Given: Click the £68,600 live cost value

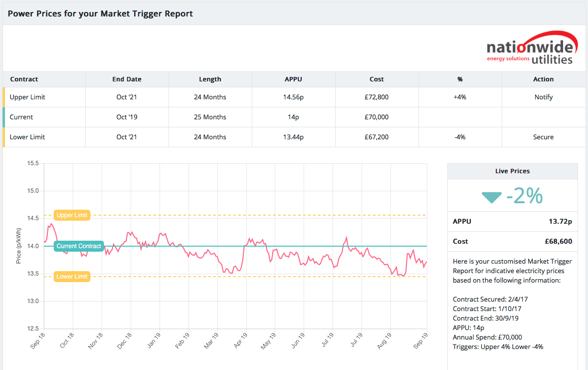Looking at the screenshot, I should pos(559,242).
